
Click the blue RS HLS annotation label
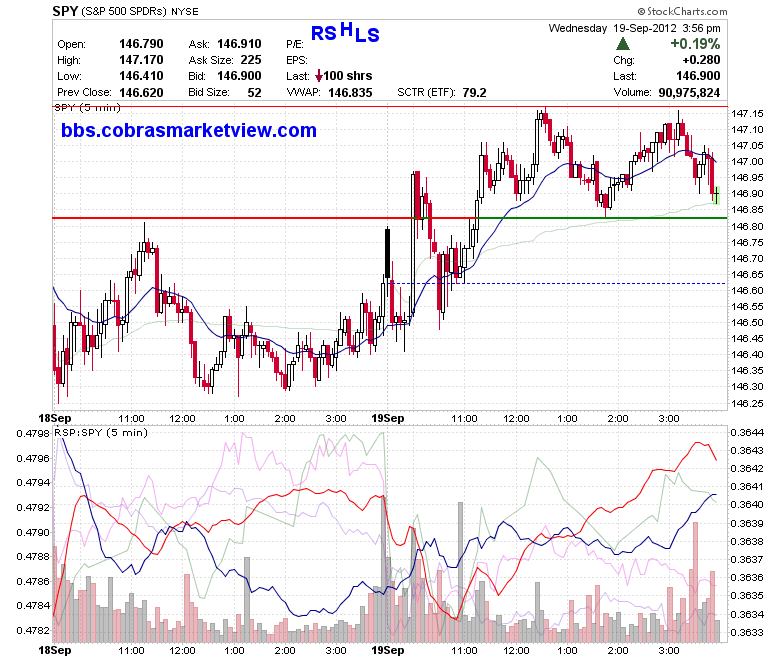click(345, 32)
